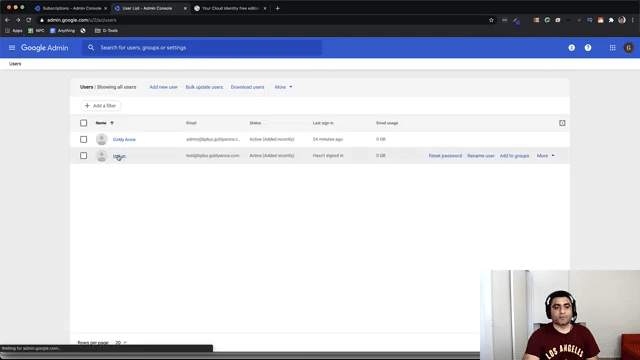This screenshot has width=640, height=360.
Task: Open the globe icon bookmark
Action: (83, 31)
